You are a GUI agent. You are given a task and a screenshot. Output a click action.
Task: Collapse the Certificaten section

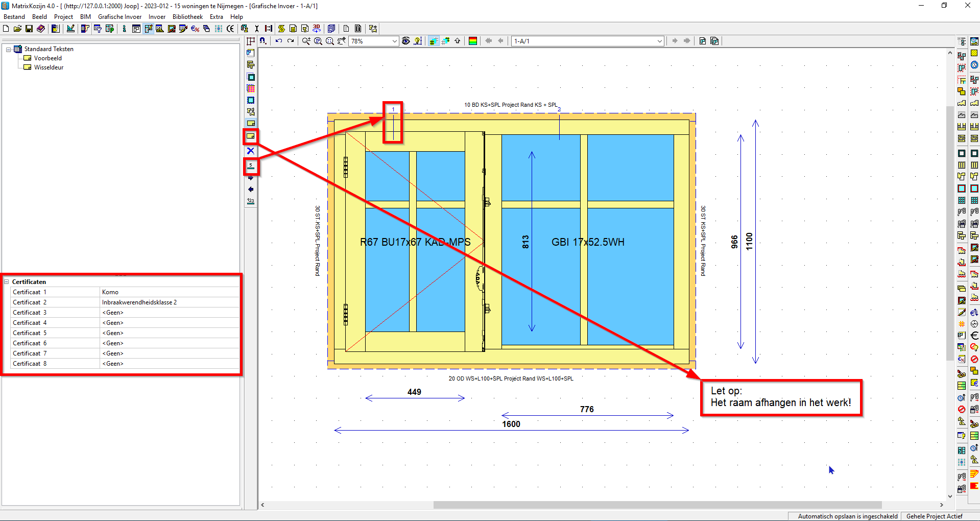(7, 282)
